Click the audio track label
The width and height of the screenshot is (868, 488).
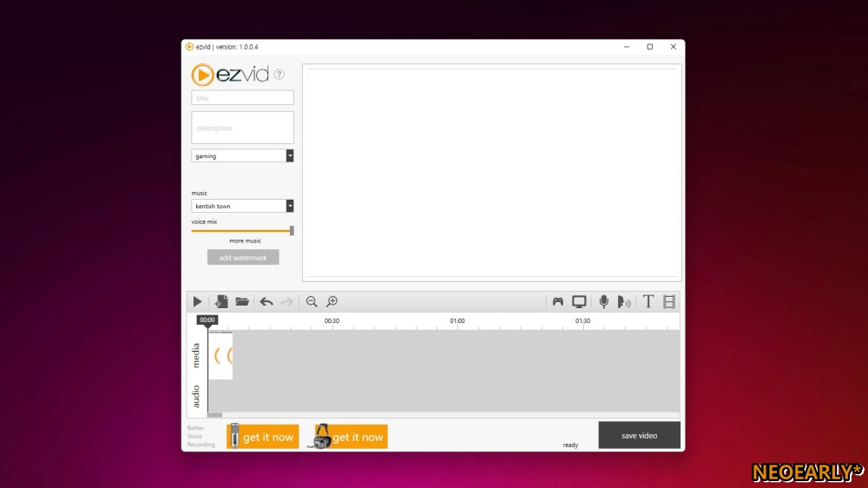tap(196, 396)
